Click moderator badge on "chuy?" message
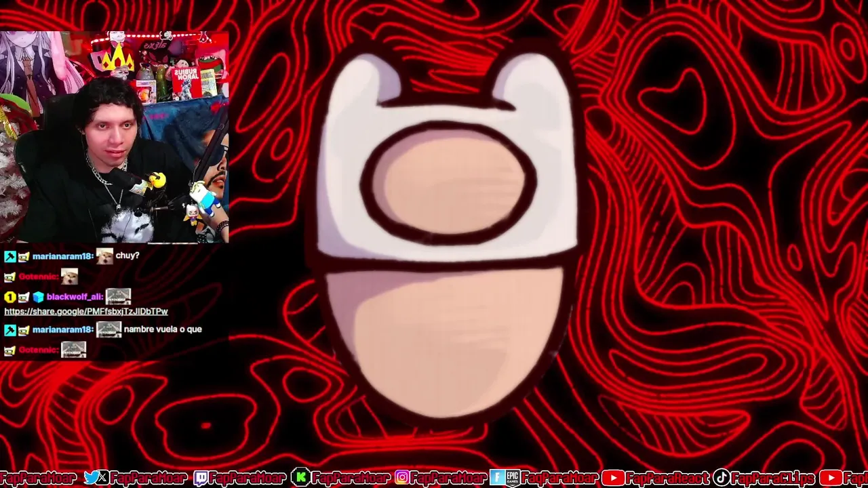Viewport: 868px width, 488px height. click(10, 257)
